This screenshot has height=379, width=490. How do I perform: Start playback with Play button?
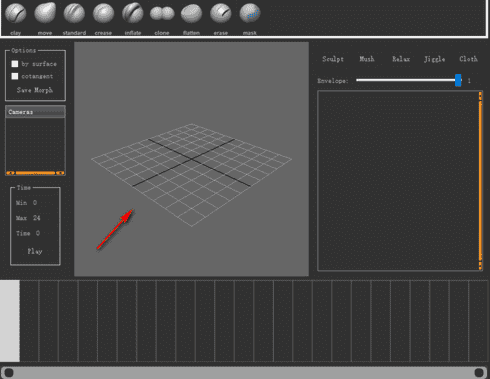[35, 251]
